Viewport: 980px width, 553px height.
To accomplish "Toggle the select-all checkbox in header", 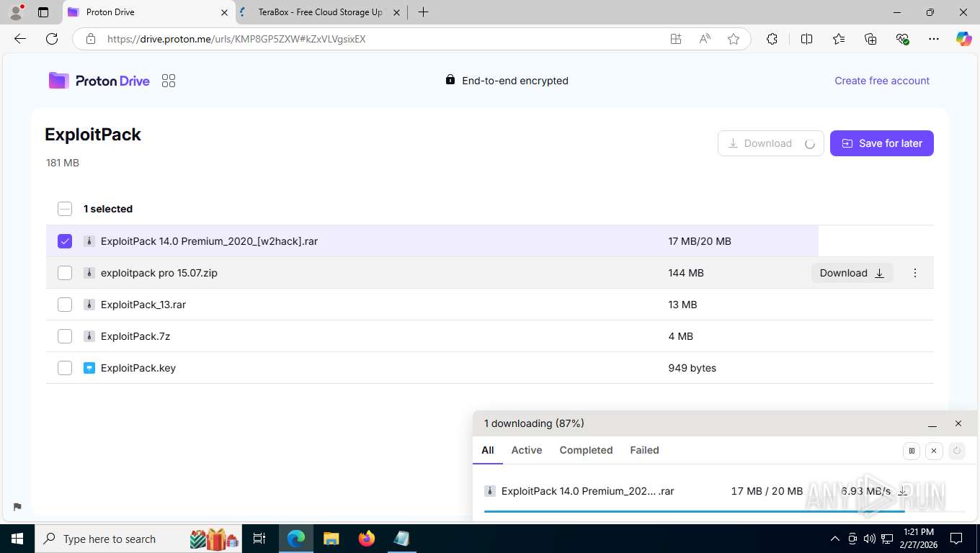I will click(65, 209).
